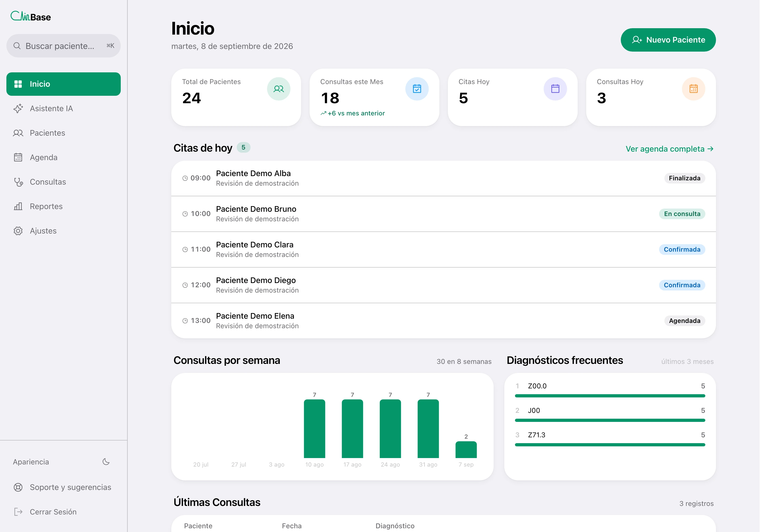Go to Pacientes section
Screen dimensions: 766x532
click(x=63, y=133)
